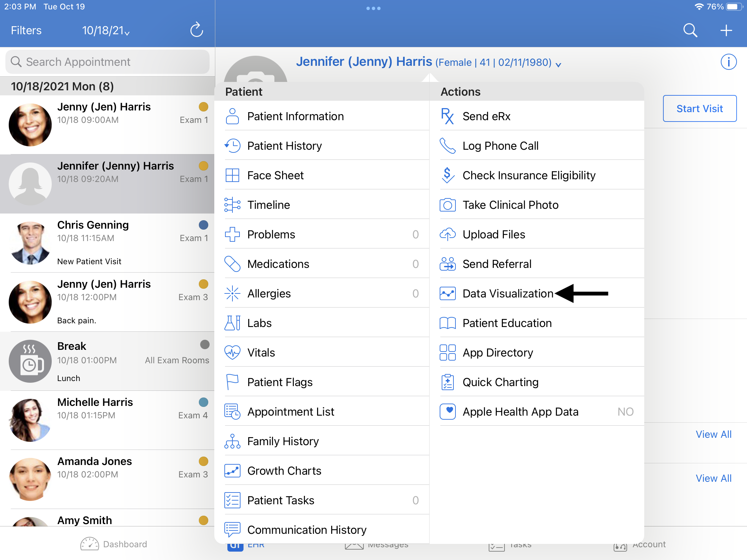Tap the lower View All link
Screen dimensions: 747x560
click(713, 478)
